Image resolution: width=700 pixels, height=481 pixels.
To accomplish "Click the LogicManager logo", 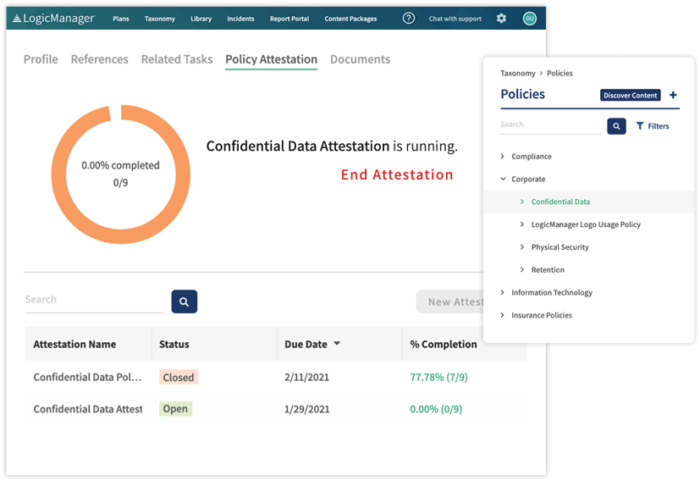I will (x=54, y=18).
